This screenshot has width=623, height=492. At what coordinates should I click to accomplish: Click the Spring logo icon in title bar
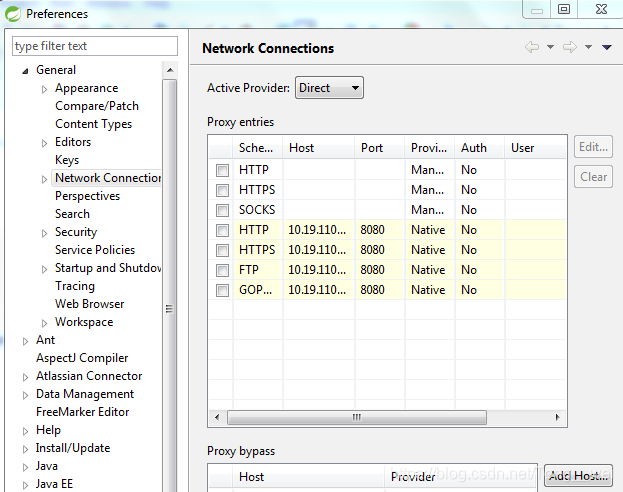coord(13,14)
